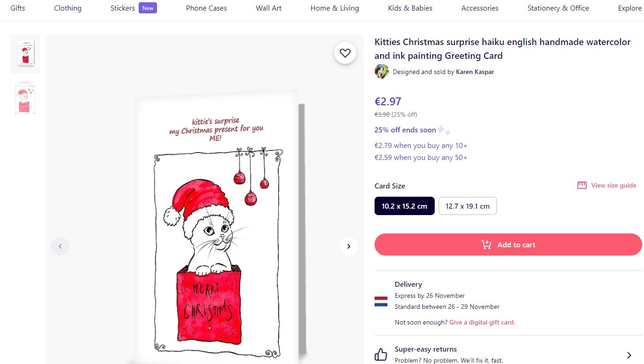The width and height of the screenshot is (644, 364).
Task: Open the Home & Living menu
Action: pos(335,8)
